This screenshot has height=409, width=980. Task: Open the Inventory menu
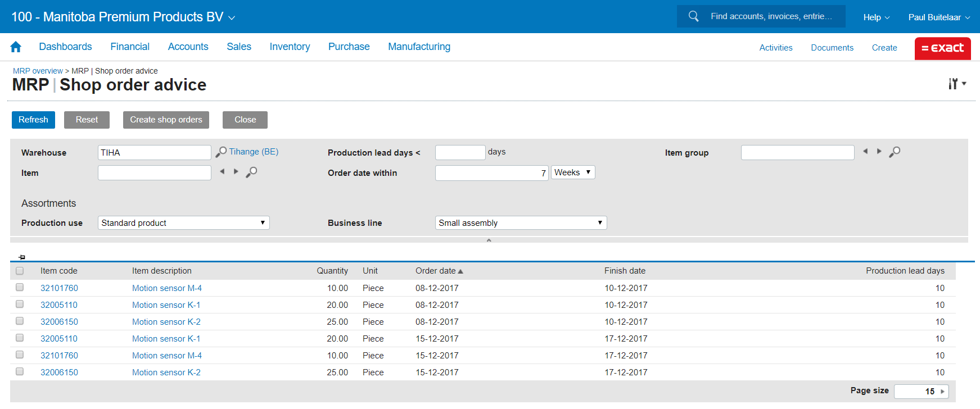[290, 47]
